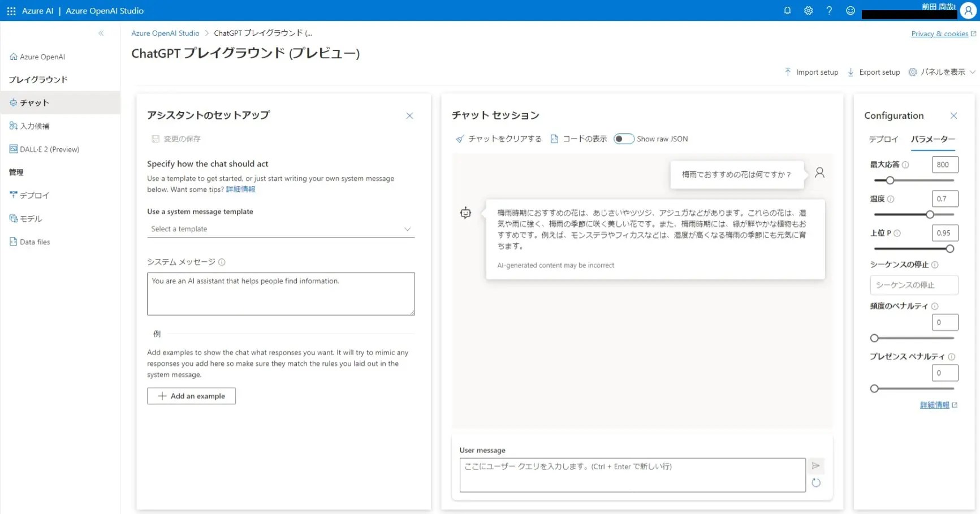This screenshot has height=514, width=980.
Task: Open the Privacy & cookies link
Action: tap(939, 33)
